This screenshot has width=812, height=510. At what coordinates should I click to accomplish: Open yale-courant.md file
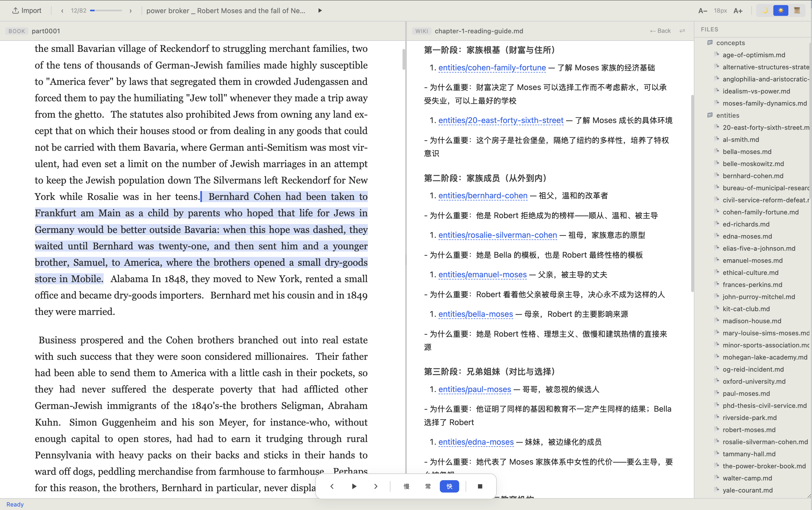[747, 490]
